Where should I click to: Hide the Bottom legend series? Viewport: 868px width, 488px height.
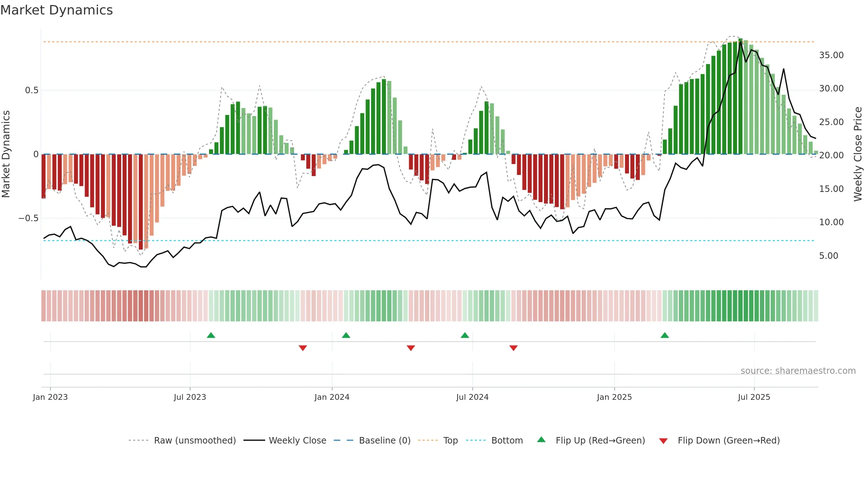494,440
